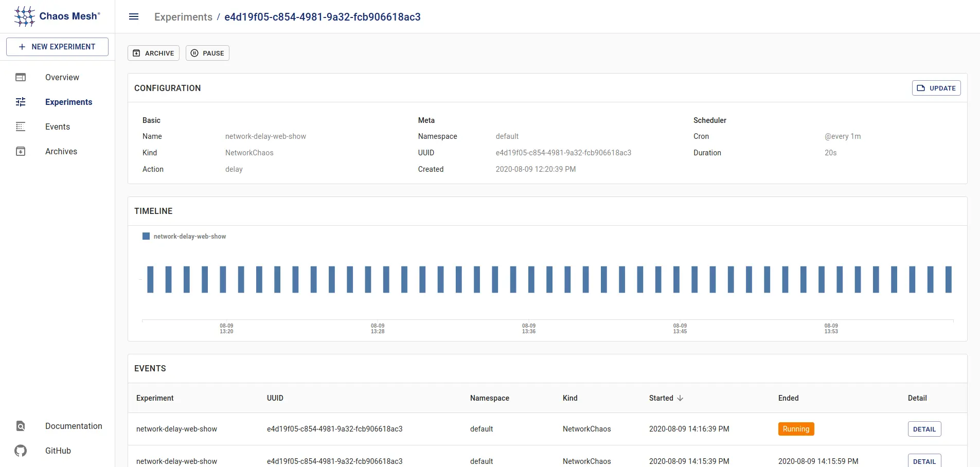980x467 pixels.
Task: Click the NEW EXPERIMENT button
Action: [57, 46]
